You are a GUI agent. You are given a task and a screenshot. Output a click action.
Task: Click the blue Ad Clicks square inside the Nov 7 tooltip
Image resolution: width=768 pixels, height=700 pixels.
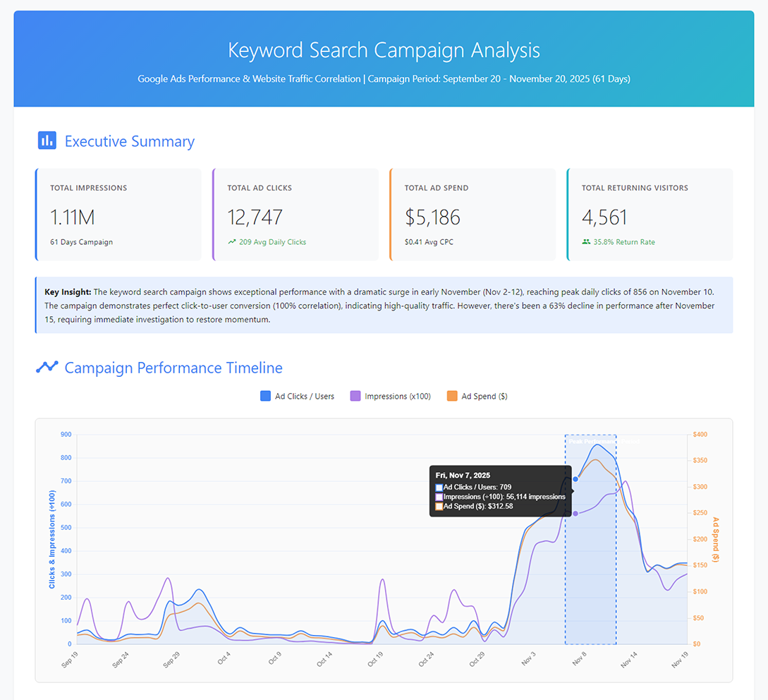pos(439,487)
